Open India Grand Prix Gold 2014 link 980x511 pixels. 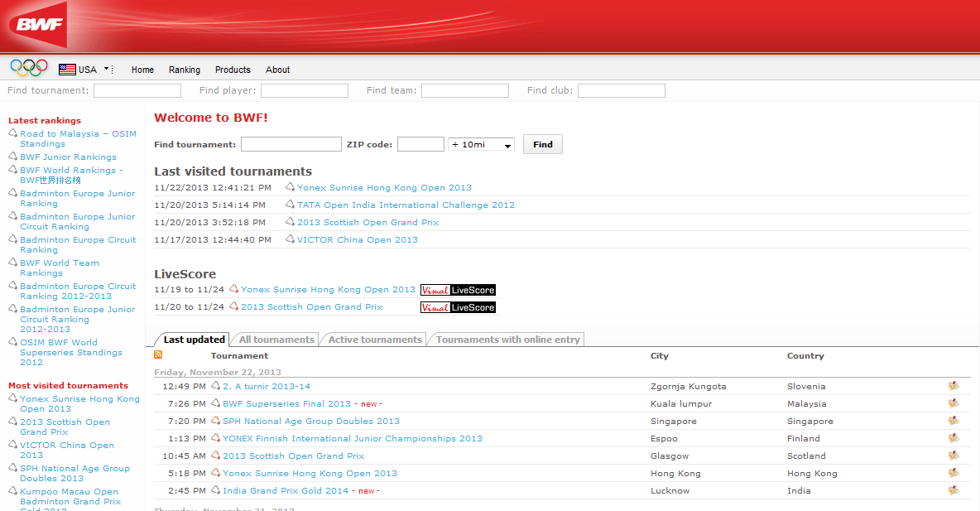click(285, 490)
